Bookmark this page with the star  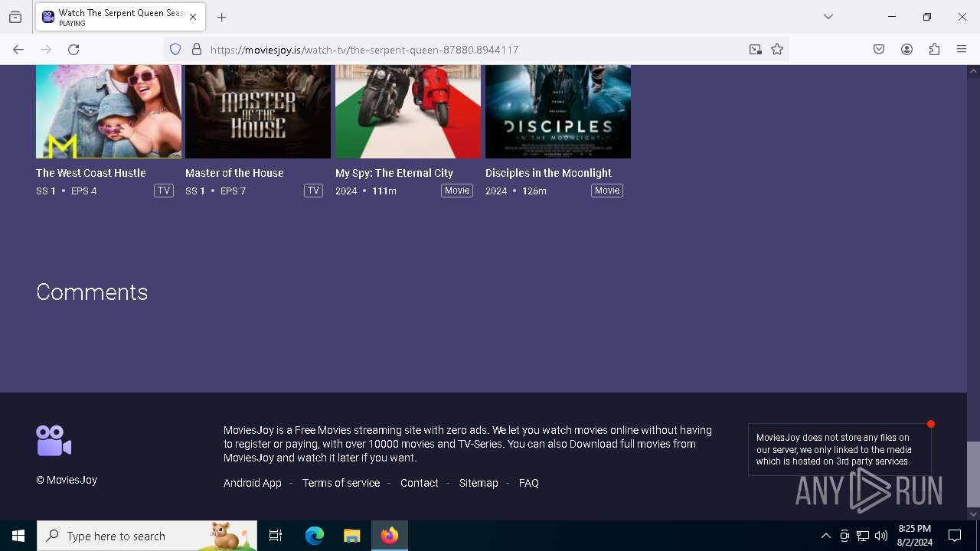click(x=777, y=50)
